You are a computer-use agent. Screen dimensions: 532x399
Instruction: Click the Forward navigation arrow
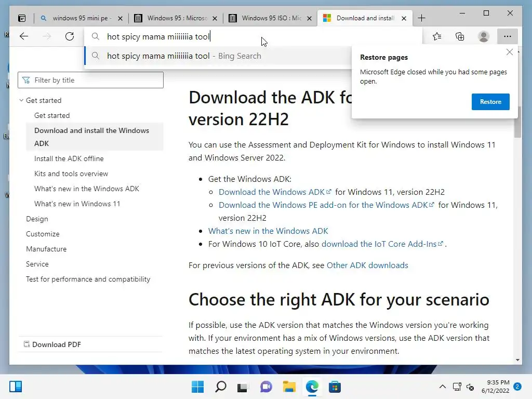click(x=47, y=36)
